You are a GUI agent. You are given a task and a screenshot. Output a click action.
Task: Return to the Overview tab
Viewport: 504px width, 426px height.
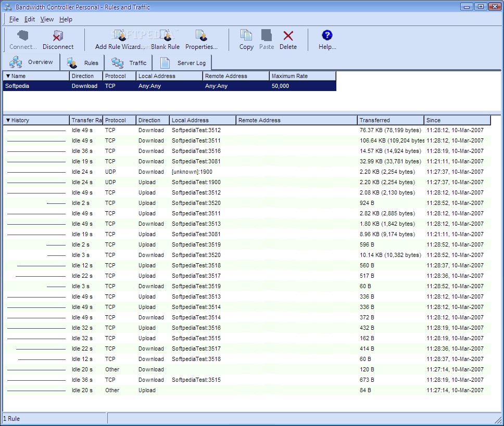(x=32, y=61)
